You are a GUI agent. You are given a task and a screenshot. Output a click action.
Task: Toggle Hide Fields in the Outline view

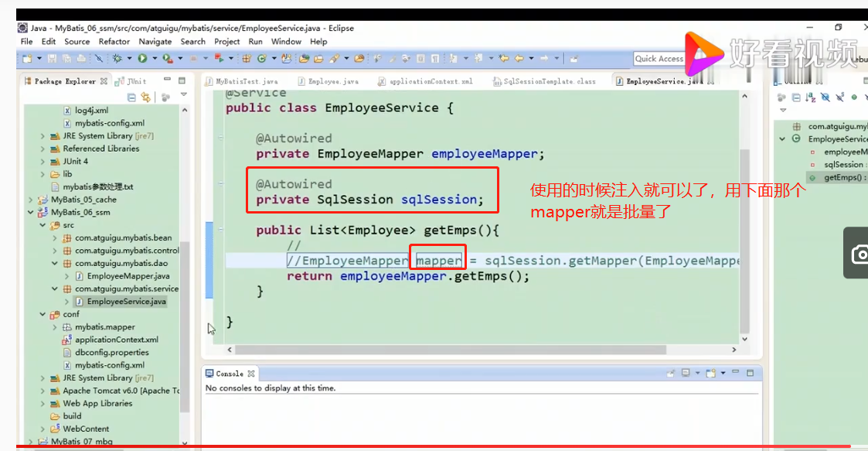coord(825,96)
